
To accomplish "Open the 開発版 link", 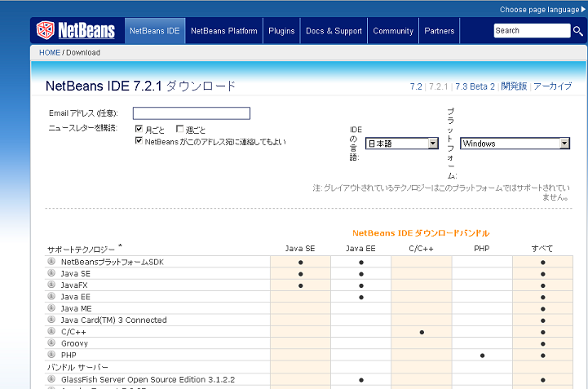I will (x=514, y=86).
